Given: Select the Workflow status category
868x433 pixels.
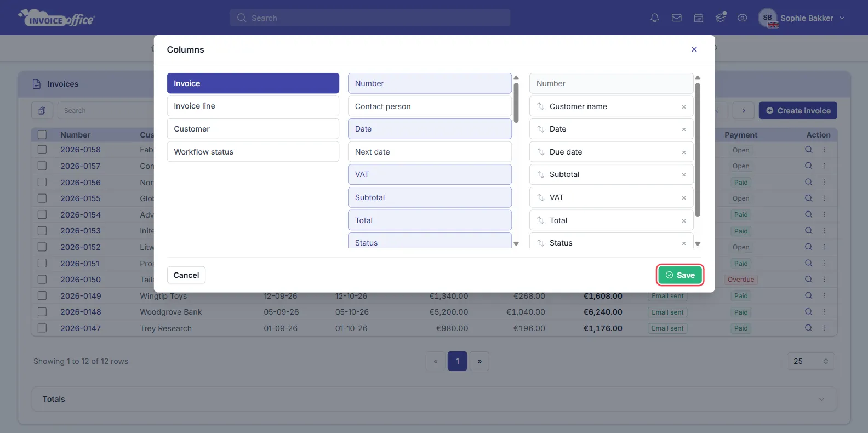Looking at the screenshot, I should click(253, 152).
